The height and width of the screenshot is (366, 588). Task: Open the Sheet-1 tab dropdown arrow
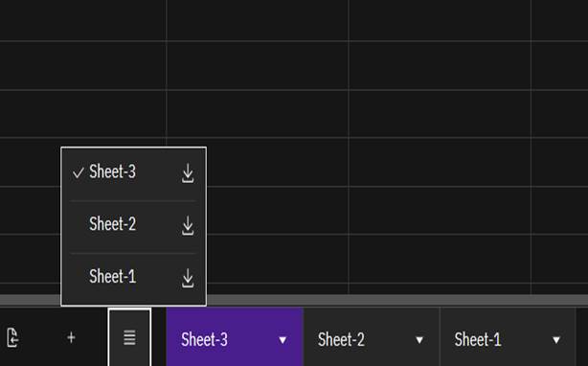(556, 340)
